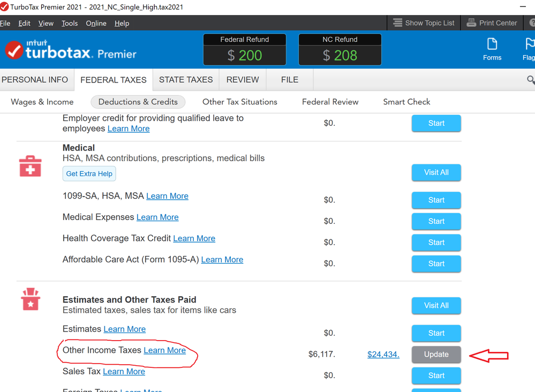Select the Deductions & Credits section
535x392 pixels.
(138, 102)
